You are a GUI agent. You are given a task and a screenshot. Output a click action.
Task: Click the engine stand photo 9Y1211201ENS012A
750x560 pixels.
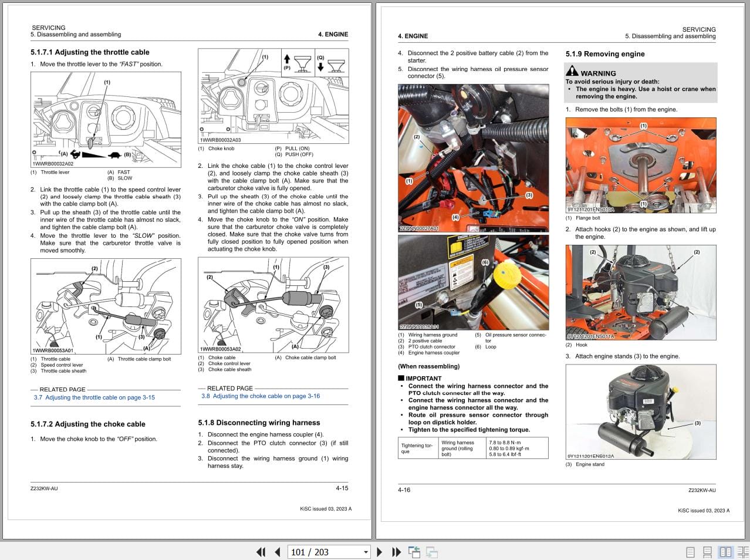tap(641, 412)
